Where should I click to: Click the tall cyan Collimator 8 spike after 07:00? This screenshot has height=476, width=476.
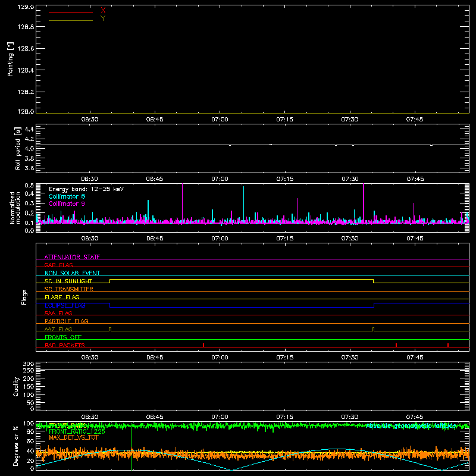[x=243, y=203]
